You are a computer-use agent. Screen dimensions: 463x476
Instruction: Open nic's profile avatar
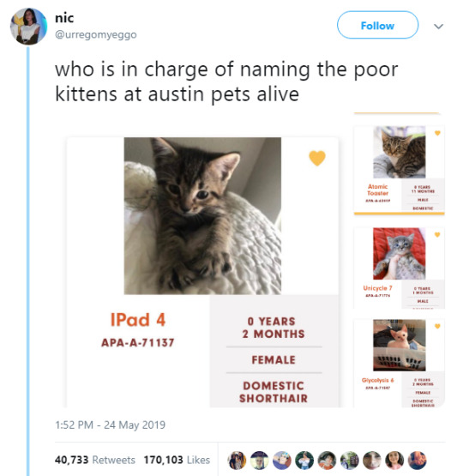[x=28, y=27]
